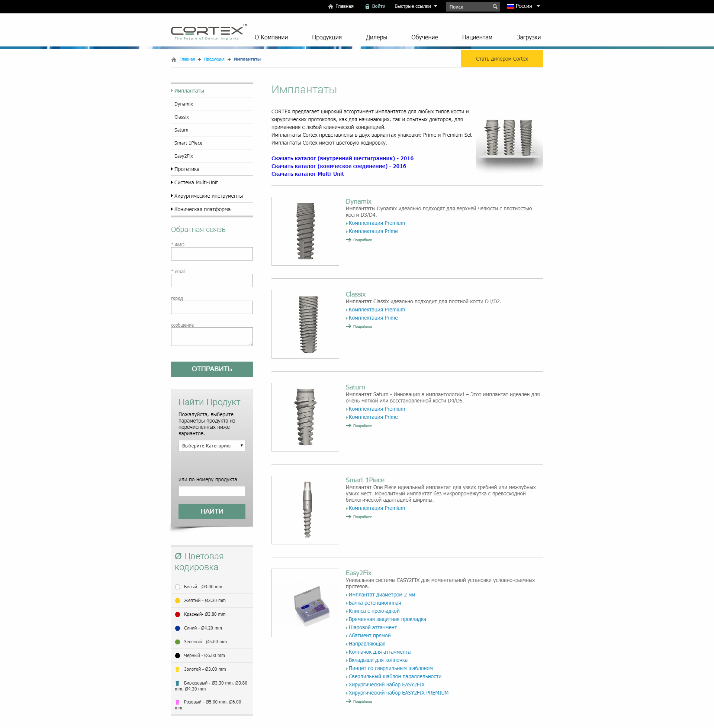Click arrow icon before Saturn Подробнее

tap(348, 426)
